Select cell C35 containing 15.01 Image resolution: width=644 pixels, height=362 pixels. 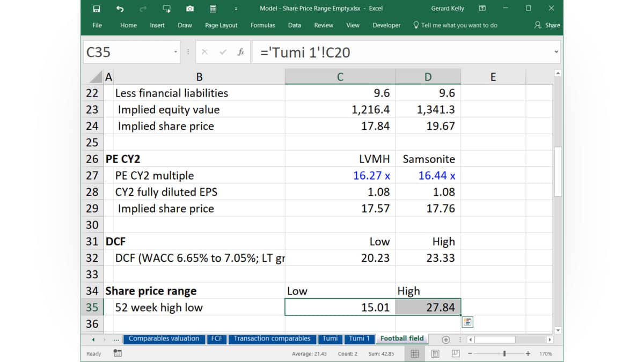coord(340,307)
